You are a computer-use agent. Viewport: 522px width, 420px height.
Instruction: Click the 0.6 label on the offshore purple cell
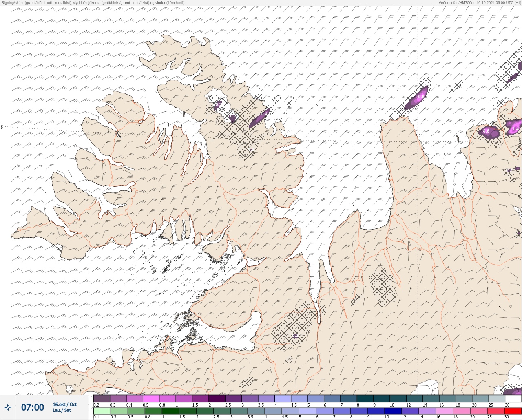click(x=421, y=97)
